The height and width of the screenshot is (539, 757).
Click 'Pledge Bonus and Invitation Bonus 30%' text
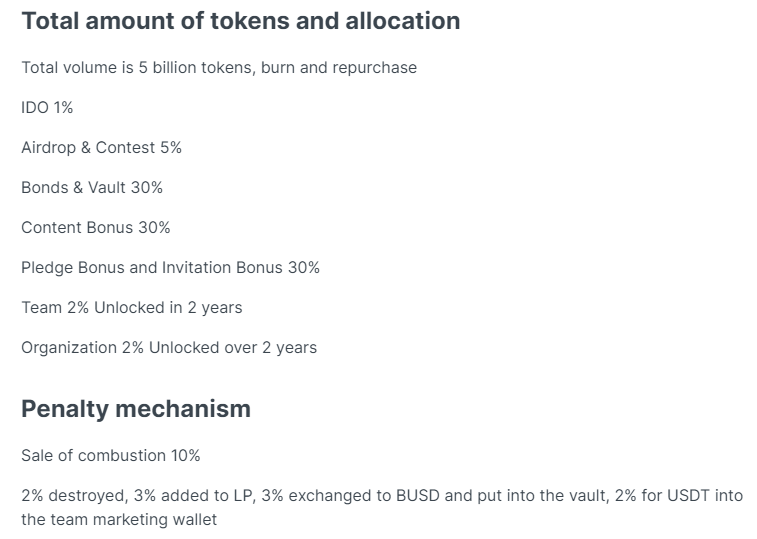pyautogui.click(x=170, y=268)
